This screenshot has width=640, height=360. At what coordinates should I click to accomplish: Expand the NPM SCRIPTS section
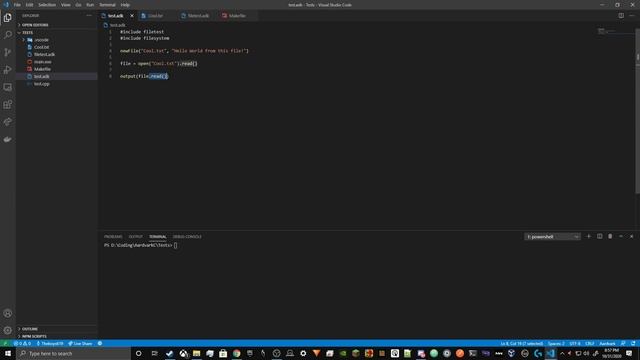point(57,336)
